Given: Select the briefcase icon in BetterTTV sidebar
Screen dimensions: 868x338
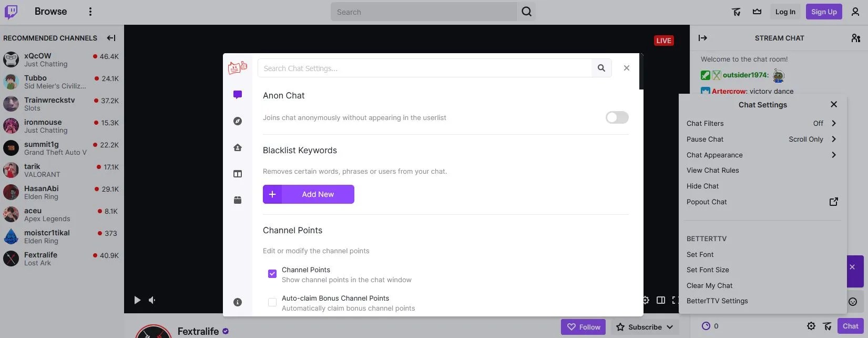Looking at the screenshot, I should tap(238, 200).
